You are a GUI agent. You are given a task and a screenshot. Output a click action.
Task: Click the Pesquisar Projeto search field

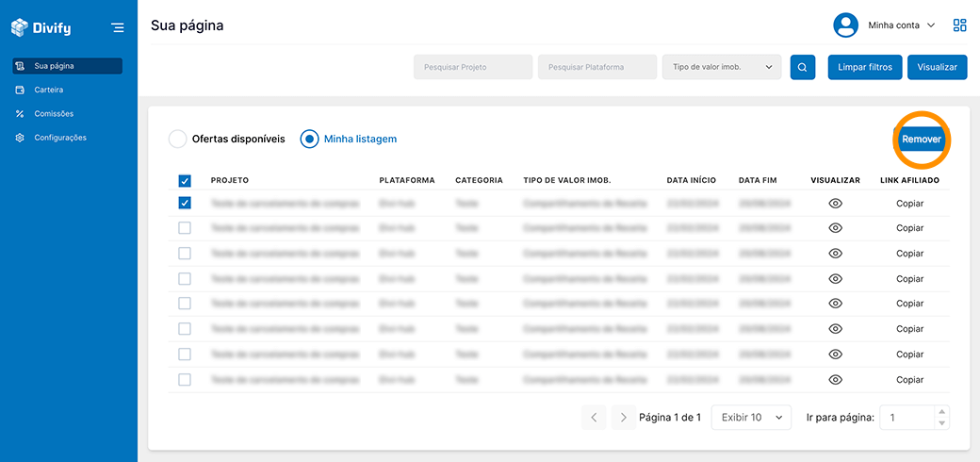[x=473, y=67]
